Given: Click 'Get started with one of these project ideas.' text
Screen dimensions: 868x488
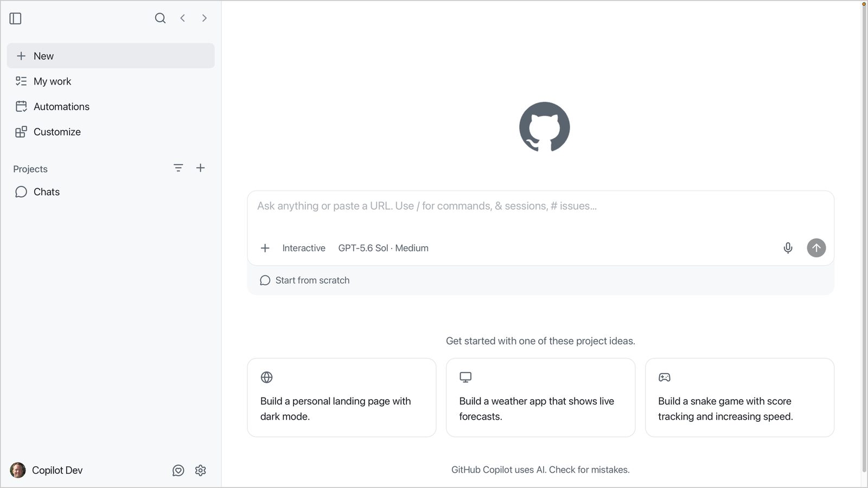Looking at the screenshot, I should tap(540, 341).
